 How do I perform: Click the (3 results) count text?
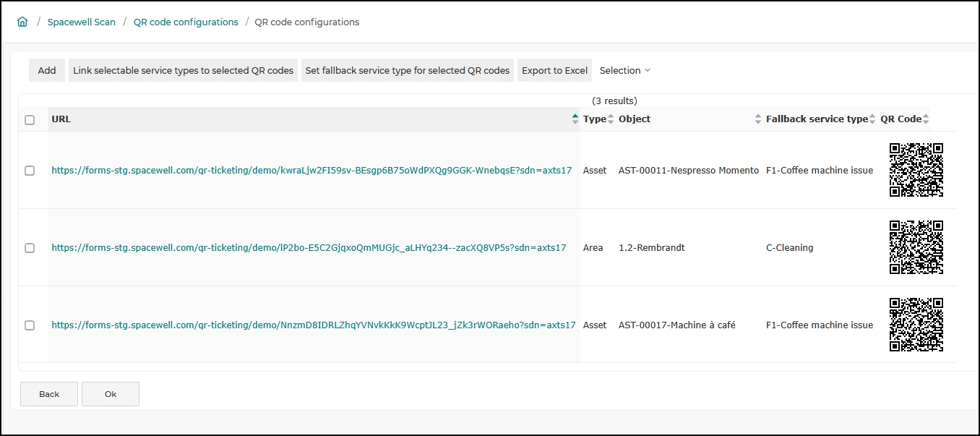point(614,101)
